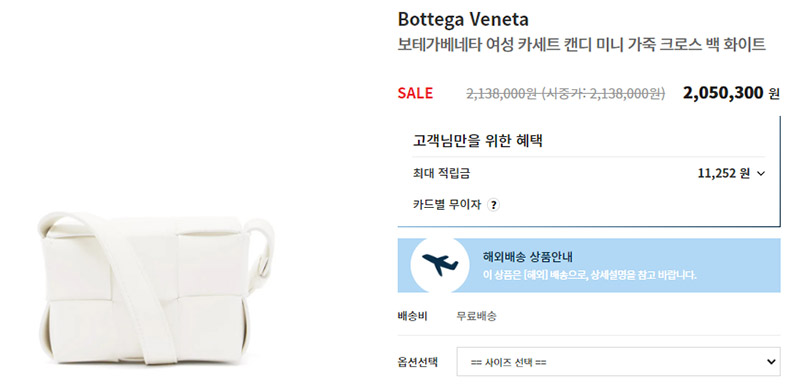Click the 무료배송 shipping fee text

pyautogui.click(x=476, y=316)
